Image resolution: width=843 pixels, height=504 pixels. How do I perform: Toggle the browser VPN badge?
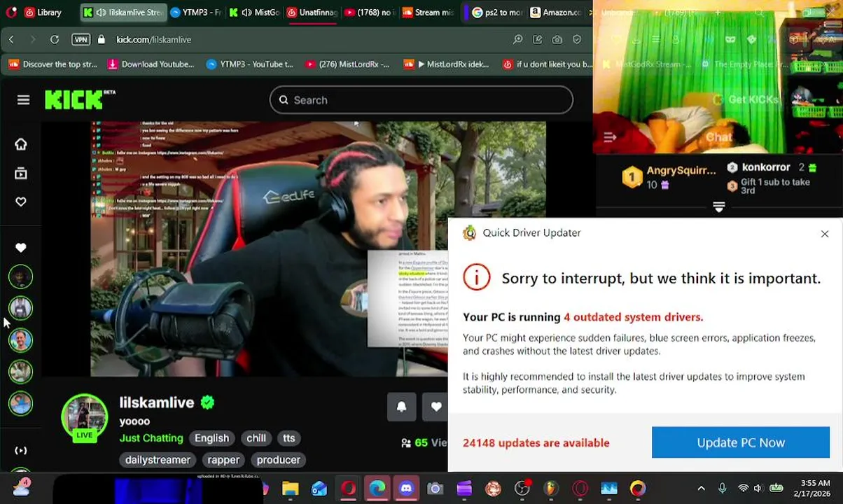[x=81, y=40]
